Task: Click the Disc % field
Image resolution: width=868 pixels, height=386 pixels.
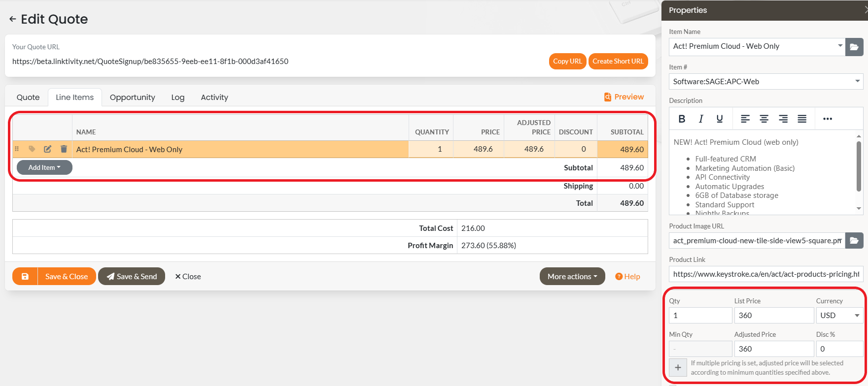Action: [839, 349]
